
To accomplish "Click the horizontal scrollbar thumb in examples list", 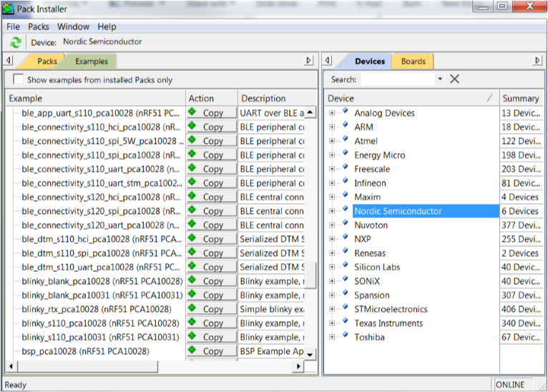I will (x=87, y=366).
